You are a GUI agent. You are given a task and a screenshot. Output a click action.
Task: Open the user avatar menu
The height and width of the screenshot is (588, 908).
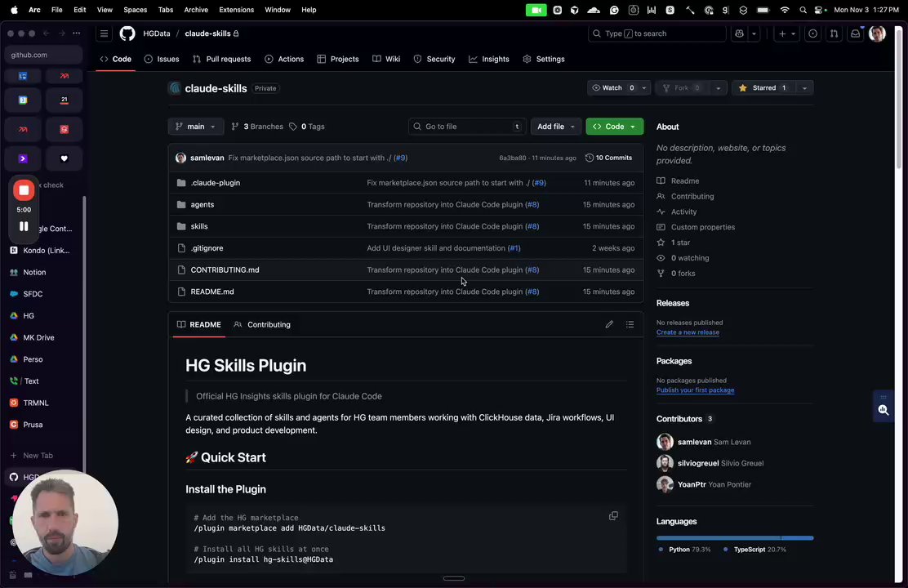tap(877, 33)
